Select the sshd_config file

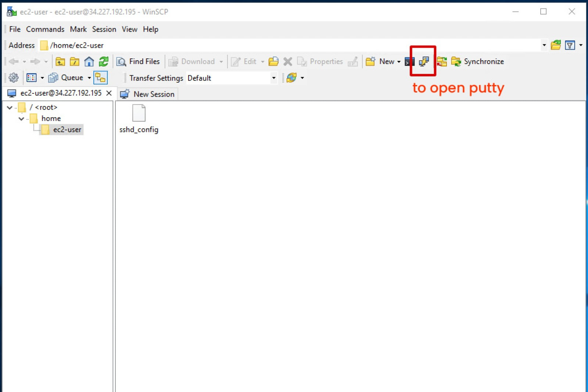pyautogui.click(x=139, y=119)
